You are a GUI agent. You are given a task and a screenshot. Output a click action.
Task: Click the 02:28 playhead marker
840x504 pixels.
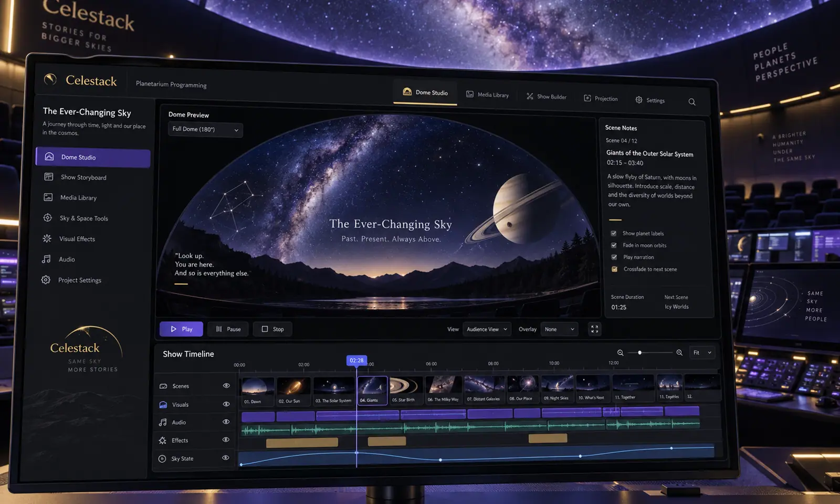356,360
